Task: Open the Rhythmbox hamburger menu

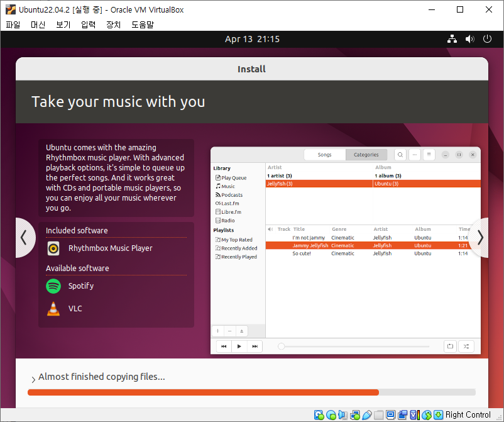Action: [429, 155]
